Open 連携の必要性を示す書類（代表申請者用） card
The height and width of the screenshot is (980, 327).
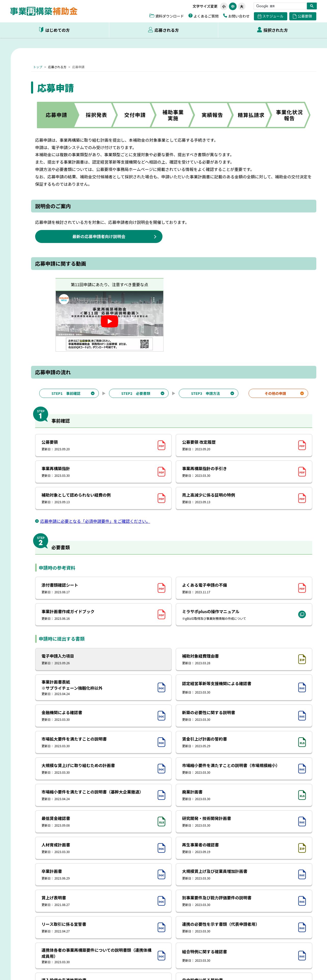pyautogui.click(x=244, y=928)
